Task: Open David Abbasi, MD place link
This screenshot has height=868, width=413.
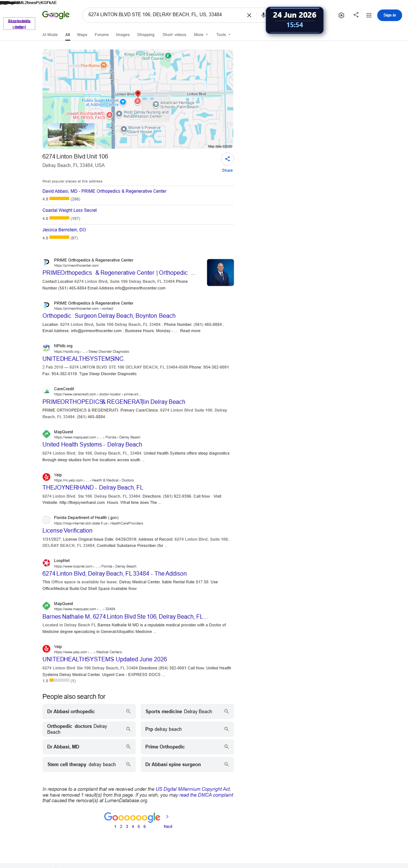Action: coord(104,191)
